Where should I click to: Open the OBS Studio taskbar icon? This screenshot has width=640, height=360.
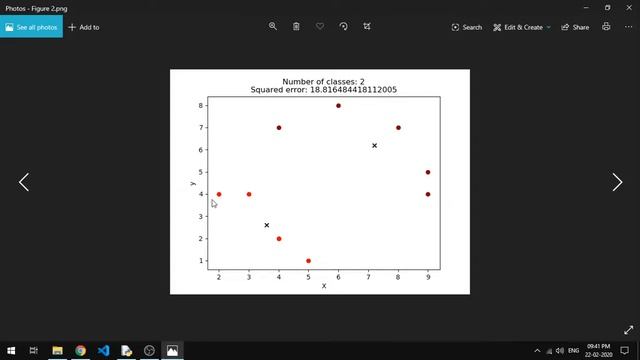point(149,351)
